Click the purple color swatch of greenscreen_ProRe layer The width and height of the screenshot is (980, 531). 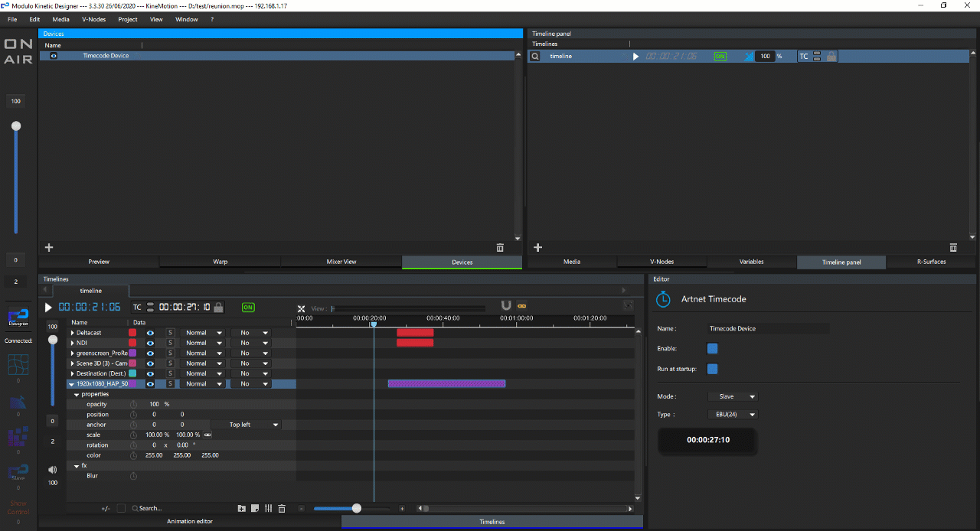[132, 353]
